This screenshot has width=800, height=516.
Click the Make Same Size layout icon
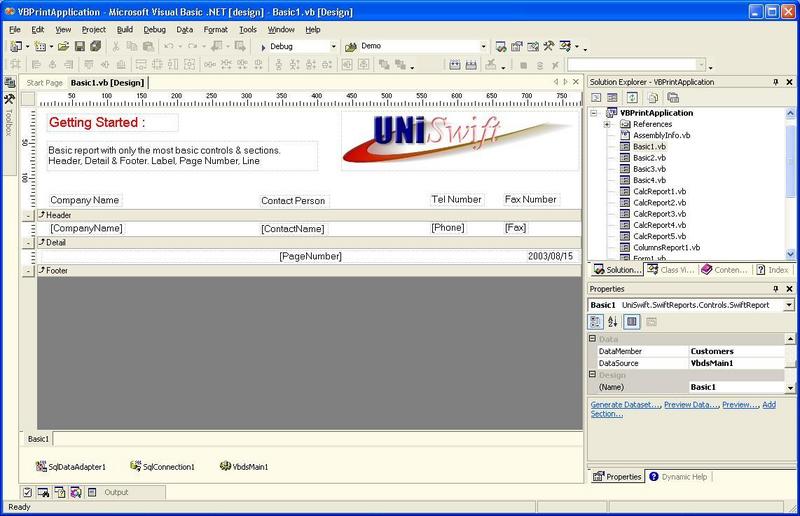[x=189, y=65]
